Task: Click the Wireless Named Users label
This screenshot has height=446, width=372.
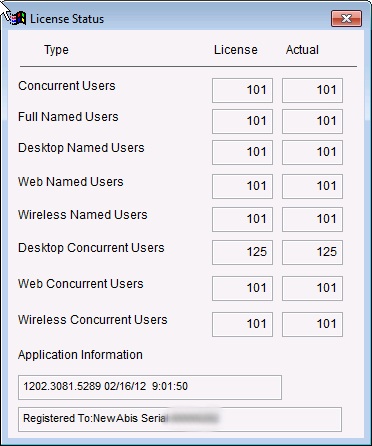Action: [x=83, y=215]
